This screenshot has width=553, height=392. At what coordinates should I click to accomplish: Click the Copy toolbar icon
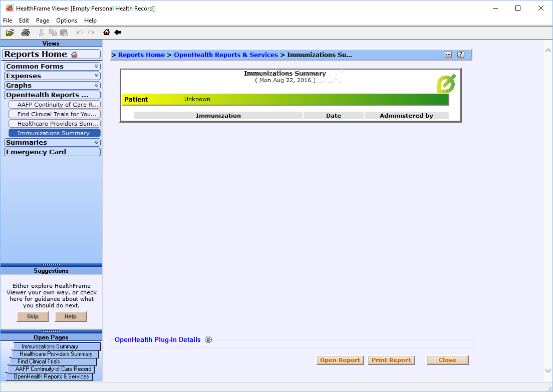pyautogui.click(x=53, y=33)
